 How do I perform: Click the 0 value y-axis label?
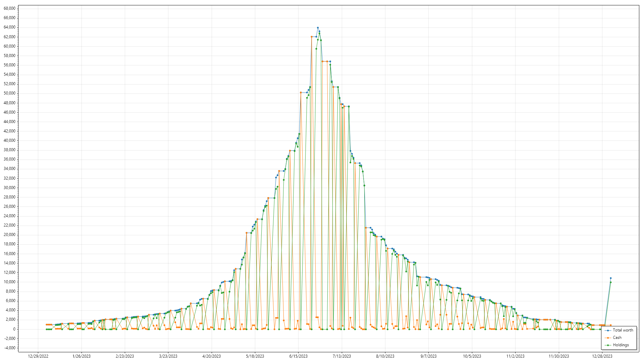point(14,329)
